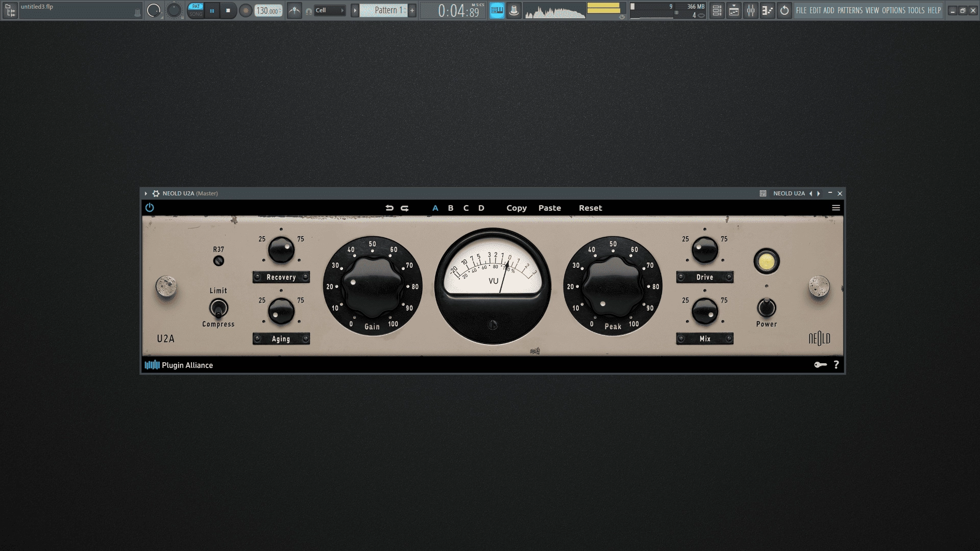The height and width of the screenshot is (551, 980).
Task: Open the plugin hamburger menu
Action: click(x=836, y=208)
